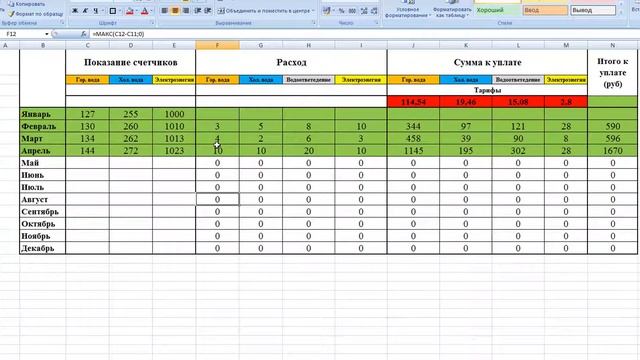
Task: Apply red font color (A)
Action: (x=144, y=11)
